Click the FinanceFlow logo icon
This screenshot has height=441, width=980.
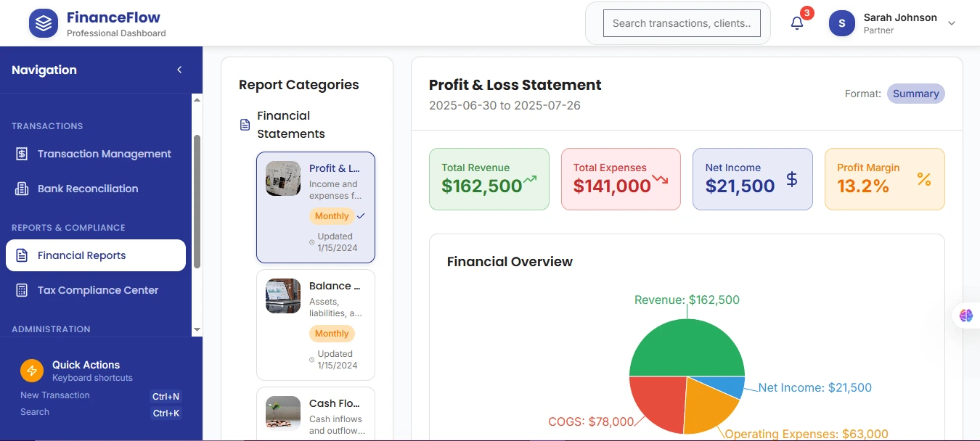point(44,22)
